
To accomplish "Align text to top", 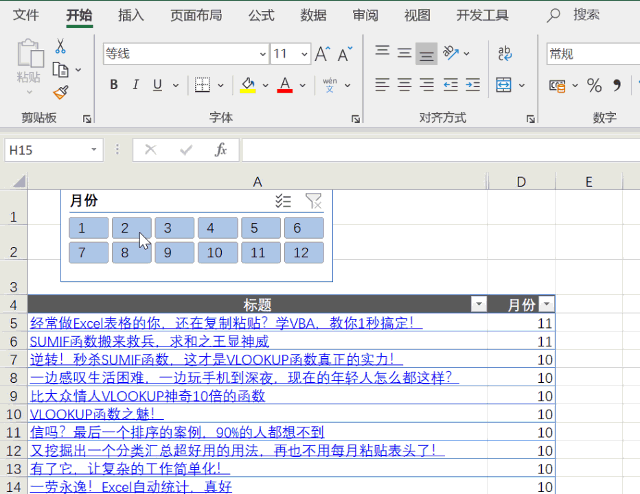I will click(382, 51).
